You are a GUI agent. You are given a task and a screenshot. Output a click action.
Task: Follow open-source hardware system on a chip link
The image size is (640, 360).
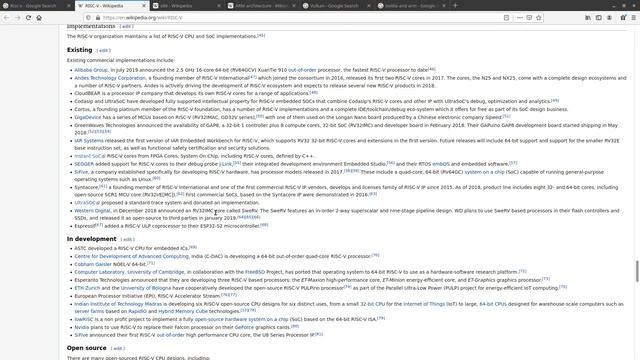coord(241,319)
